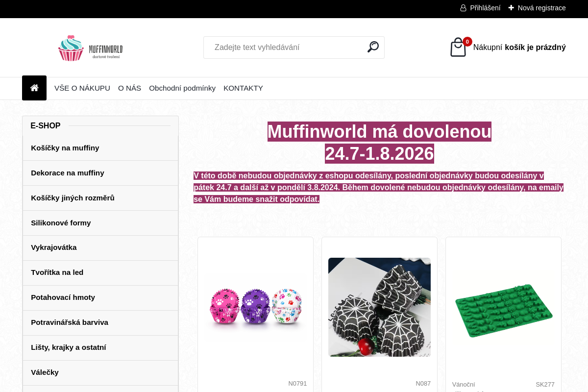Click product code N087
The width and height of the screenshot is (588, 392).
(423, 384)
